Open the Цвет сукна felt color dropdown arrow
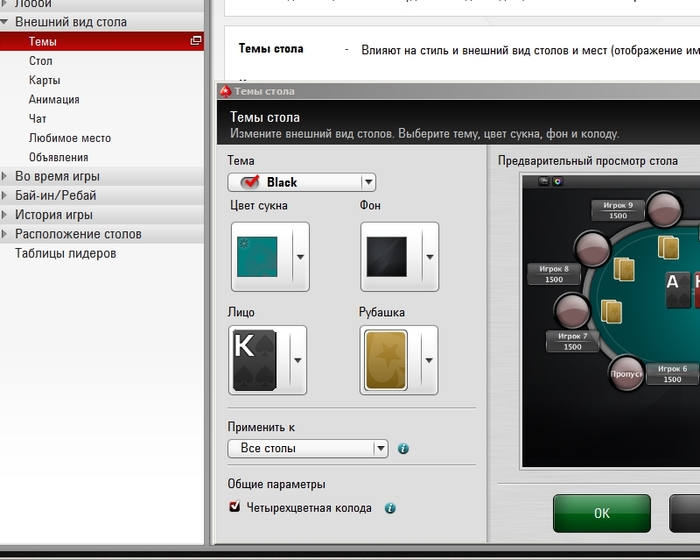Image resolution: width=700 pixels, height=560 pixels. pos(300,257)
